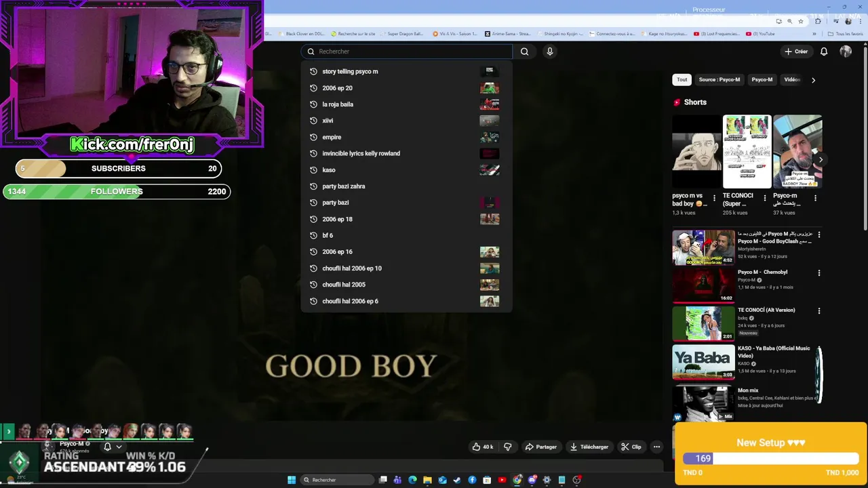This screenshot has height=488, width=868.
Task: Open the Psyco M - Chernobyl video thumbnail
Action: point(703,285)
